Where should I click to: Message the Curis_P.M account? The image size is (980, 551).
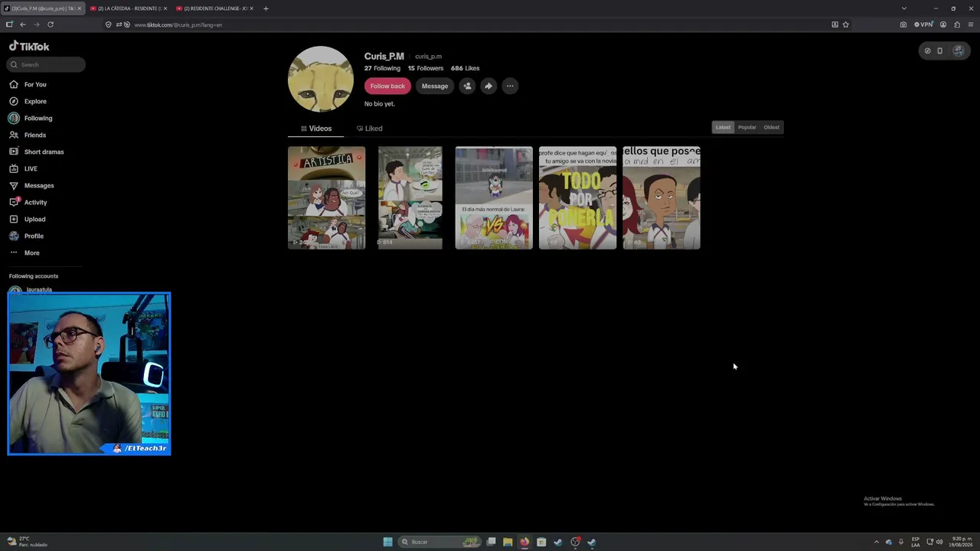(435, 86)
